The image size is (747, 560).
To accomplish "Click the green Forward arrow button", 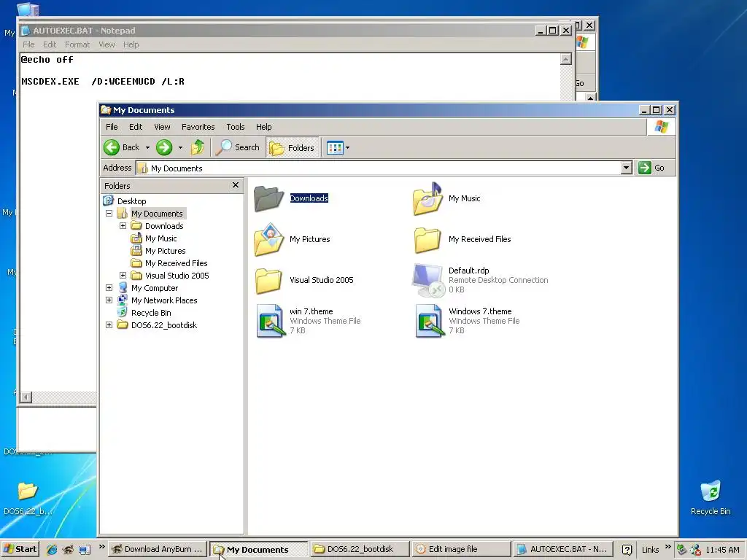I will tap(164, 147).
